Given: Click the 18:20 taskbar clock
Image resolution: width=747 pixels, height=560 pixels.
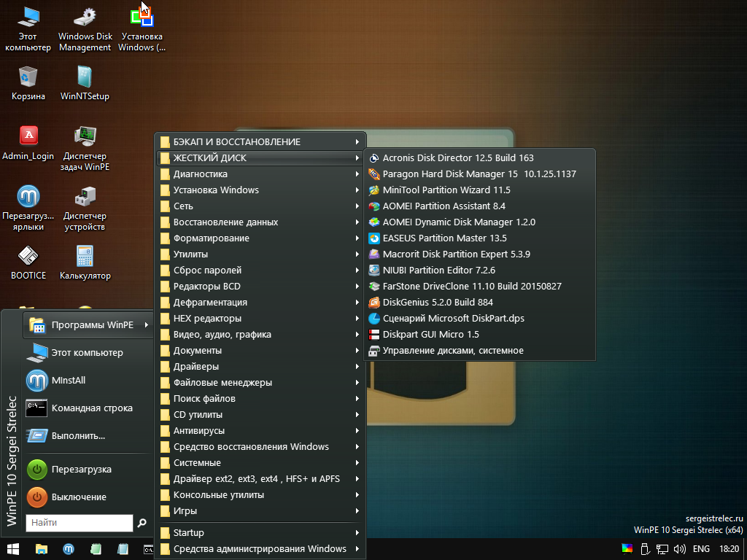Looking at the screenshot, I should (x=729, y=549).
